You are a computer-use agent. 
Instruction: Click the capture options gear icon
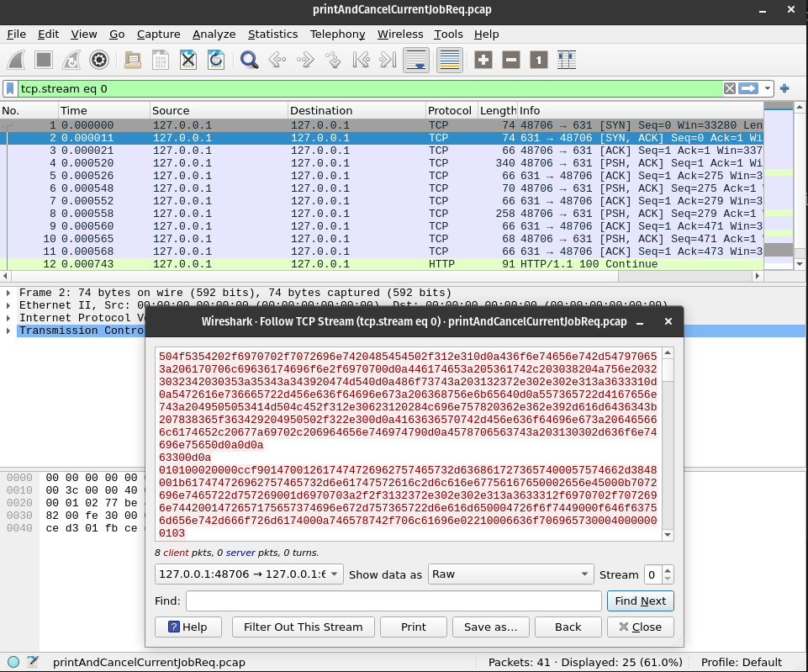(x=99, y=60)
